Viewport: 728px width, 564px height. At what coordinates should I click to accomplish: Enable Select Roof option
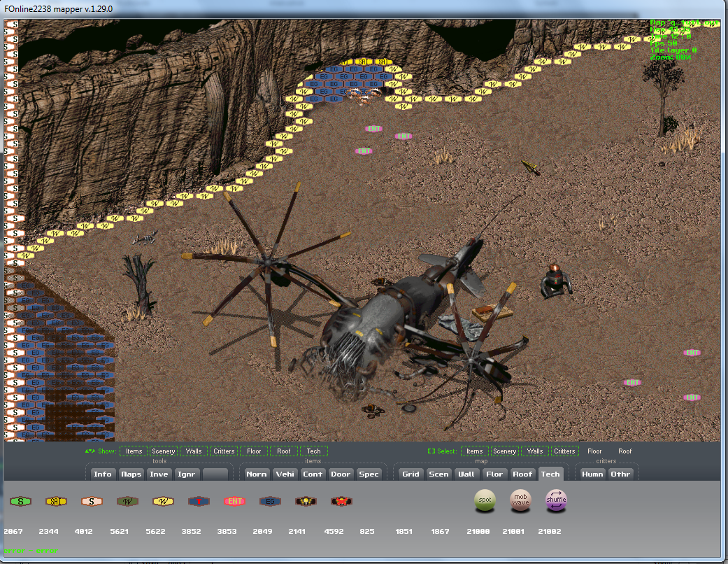coord(624,451)
